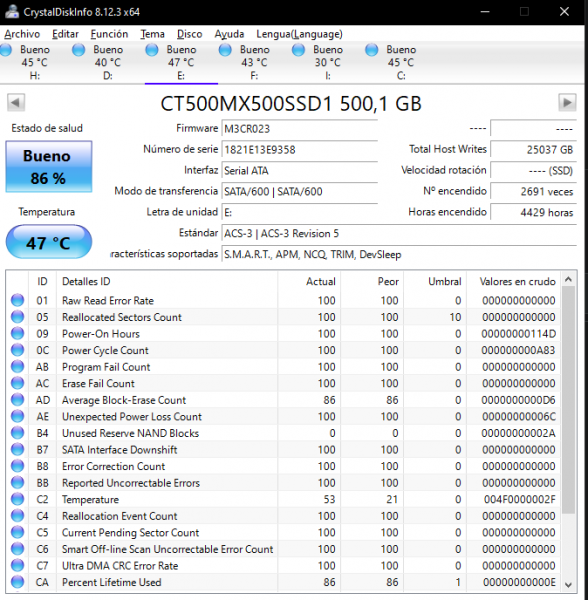Select the H: drive status icon
The image size is (588, 600).
click(x=6, y=50)
